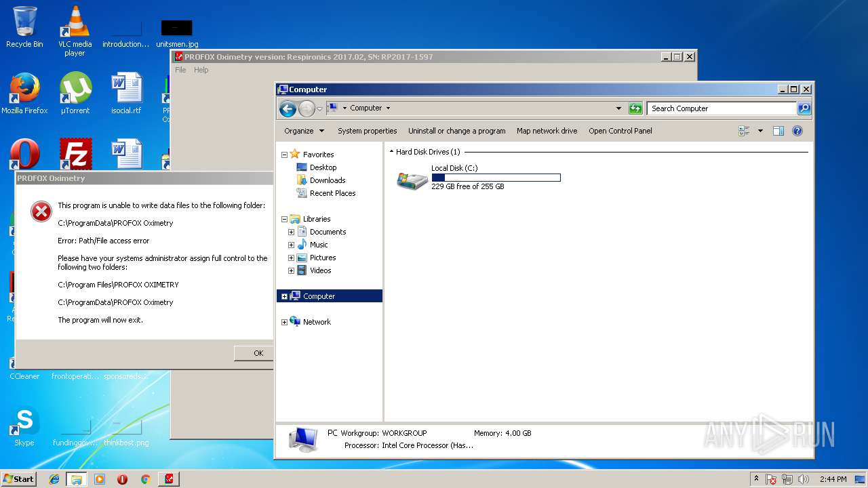The height and width of the screenshot is (488, 868).
Task: Click System properties in toolbar
Action: (368, 131)
